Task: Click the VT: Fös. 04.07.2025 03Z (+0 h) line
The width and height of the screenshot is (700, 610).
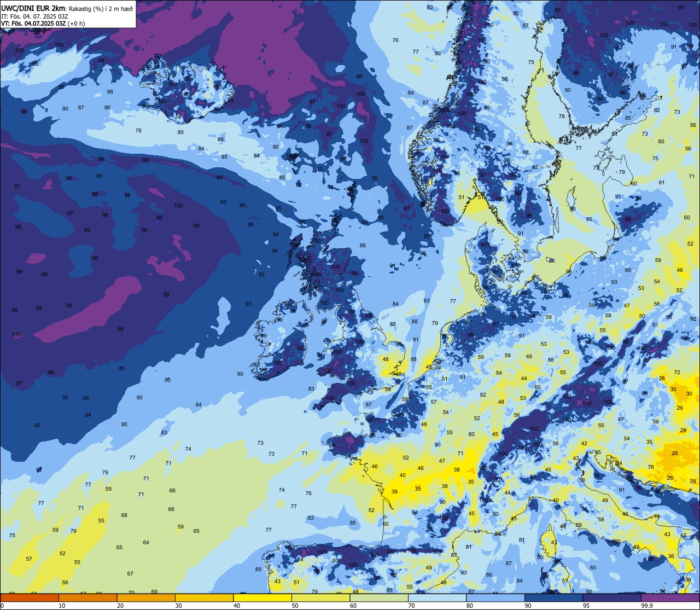Action: tap(43, 24)
